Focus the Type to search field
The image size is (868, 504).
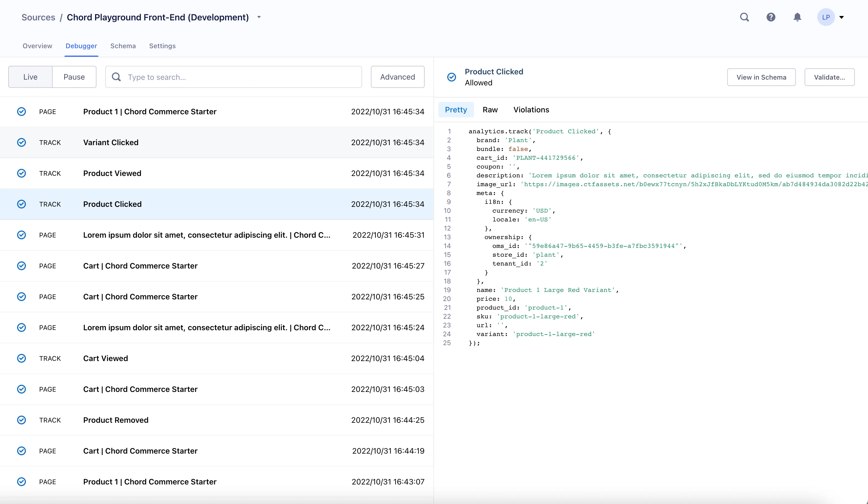(x=234, y=77)
